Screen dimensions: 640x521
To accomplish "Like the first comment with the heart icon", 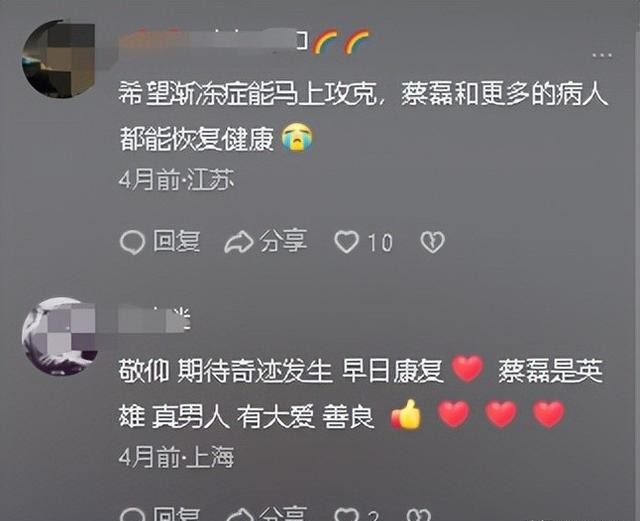I will tap(347, 242).
